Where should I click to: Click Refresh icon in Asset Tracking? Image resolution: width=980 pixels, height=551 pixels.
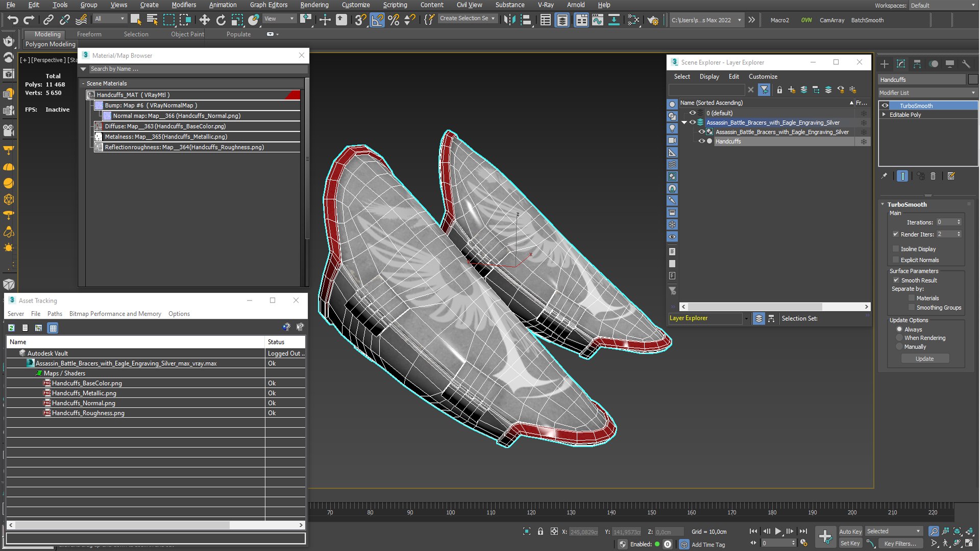pyautogui.click(x=11, y=328)
